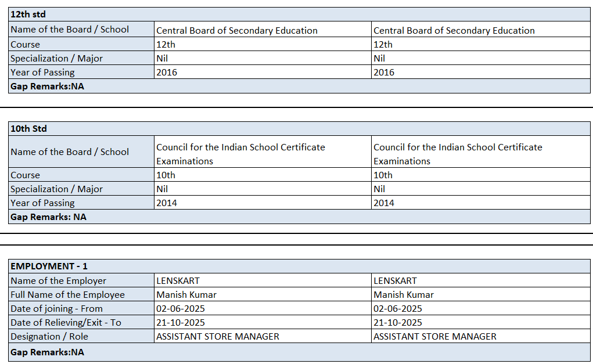The image size is (593, 364).
Task: Click the left-column 2016 year value
Action: coord(167,73)
